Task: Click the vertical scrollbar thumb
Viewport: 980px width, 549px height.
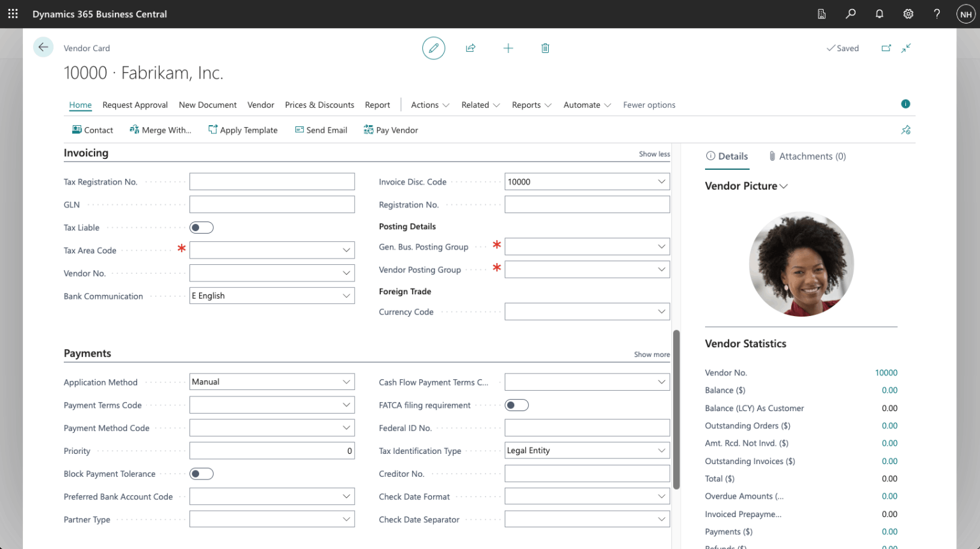Action: [676, 409]
